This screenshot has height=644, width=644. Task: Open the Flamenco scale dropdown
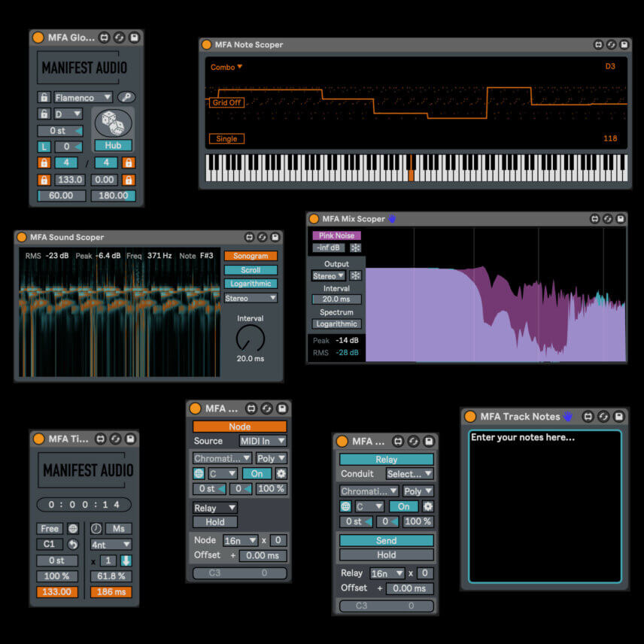click(83, 97)
